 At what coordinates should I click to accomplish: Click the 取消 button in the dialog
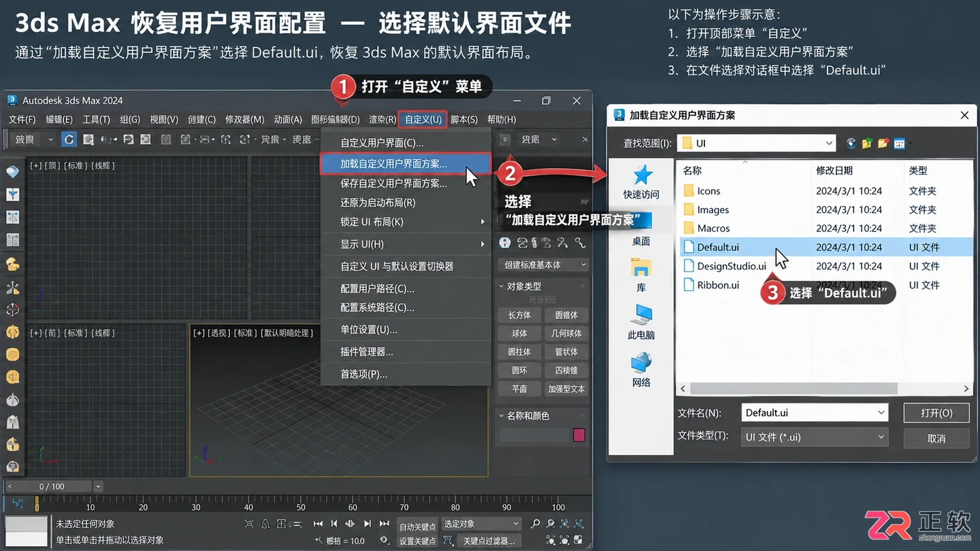[936, 438]
